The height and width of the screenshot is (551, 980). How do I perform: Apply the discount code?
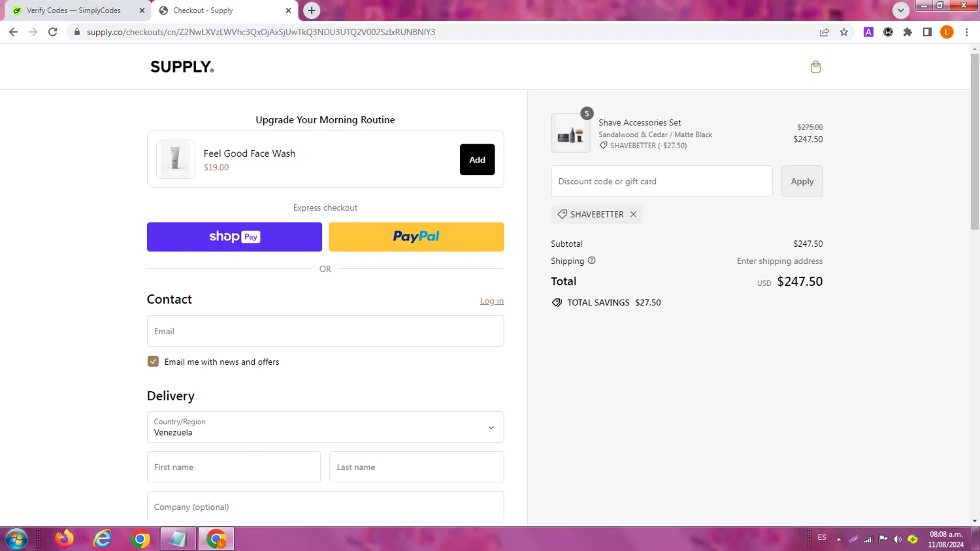[802, 181]
